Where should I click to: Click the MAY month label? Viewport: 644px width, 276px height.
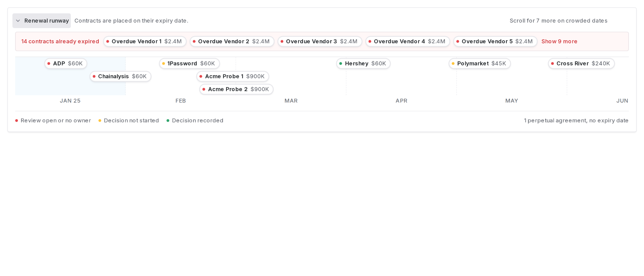(x=512, y=101)
